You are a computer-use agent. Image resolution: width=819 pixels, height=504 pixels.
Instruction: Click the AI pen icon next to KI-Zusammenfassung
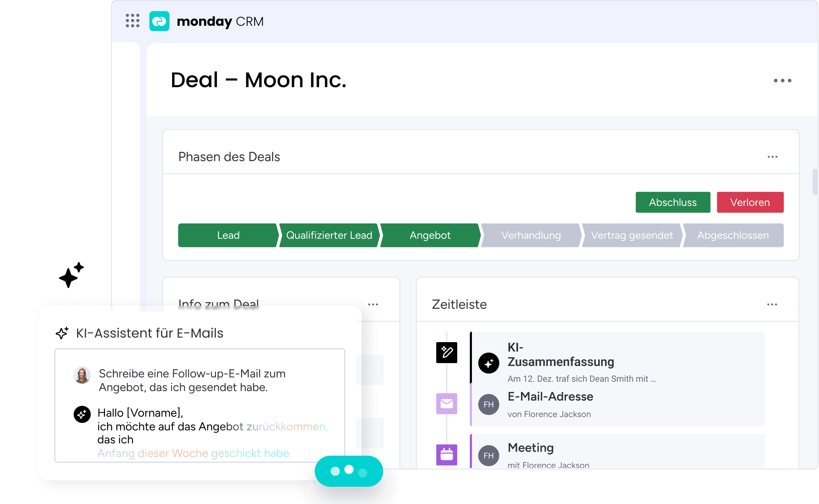[x=446, y=353]
